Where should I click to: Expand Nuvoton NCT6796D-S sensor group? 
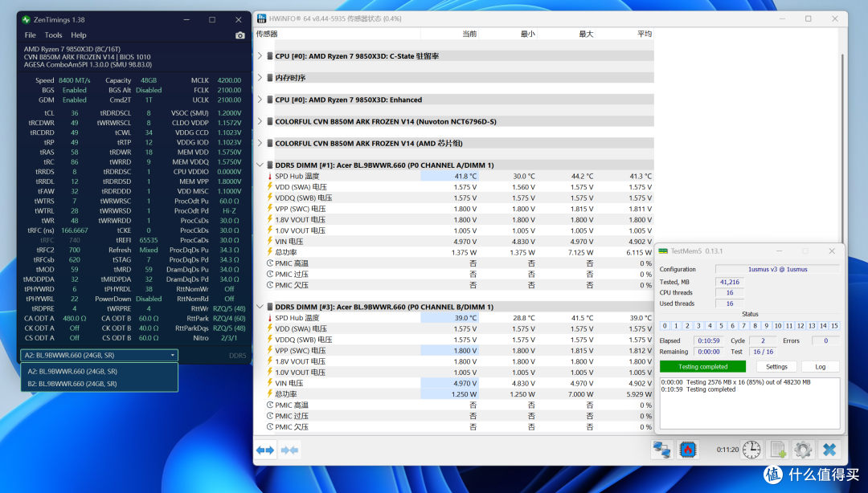point(260,121)
